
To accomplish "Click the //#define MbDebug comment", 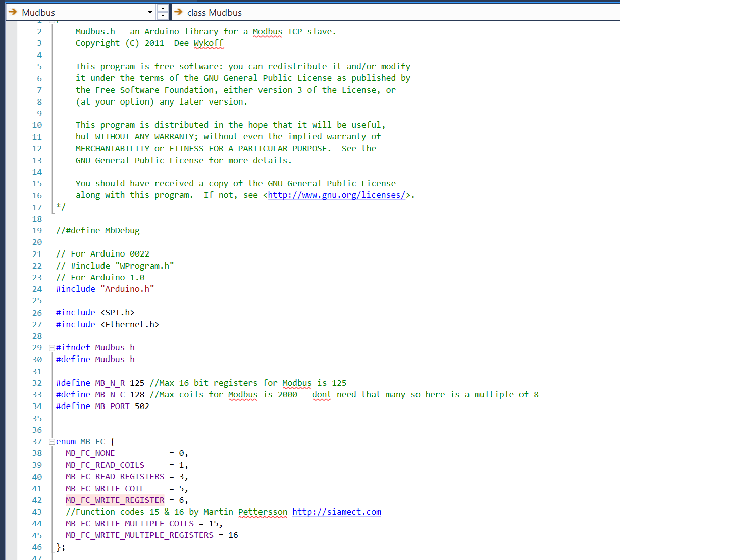I will click(x=97, y=230).
